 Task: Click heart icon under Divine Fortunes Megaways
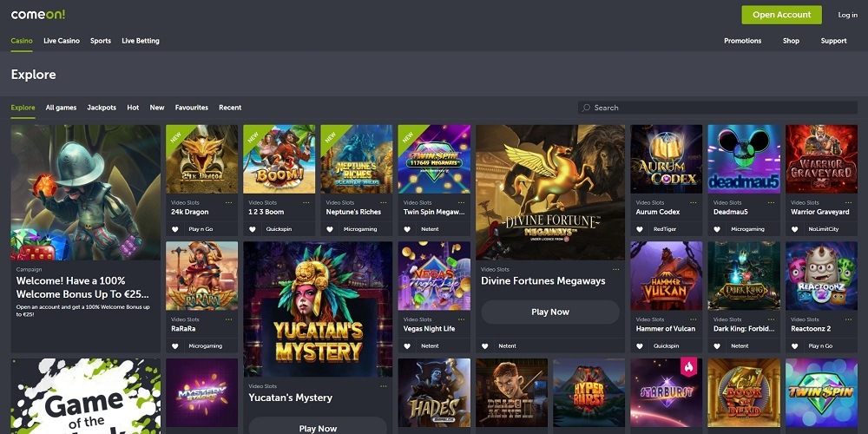click(x=485, y=345)
